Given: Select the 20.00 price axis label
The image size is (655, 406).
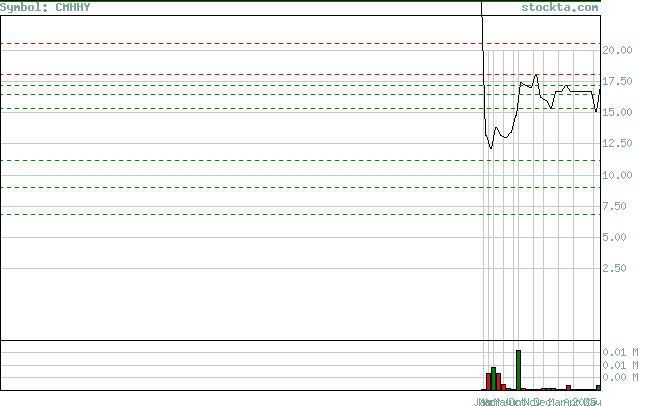Looking at the screenshot, I should 617,50.
